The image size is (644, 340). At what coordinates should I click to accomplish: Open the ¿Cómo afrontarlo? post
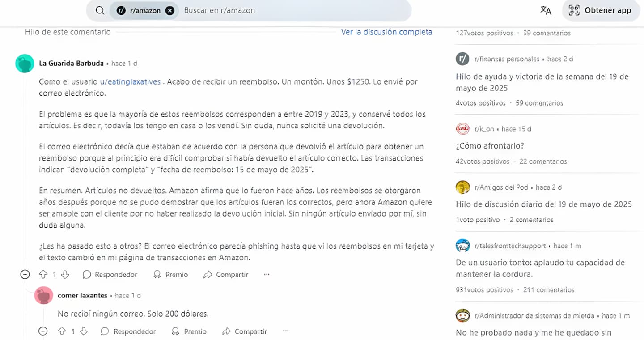click(x=490, y=146)
